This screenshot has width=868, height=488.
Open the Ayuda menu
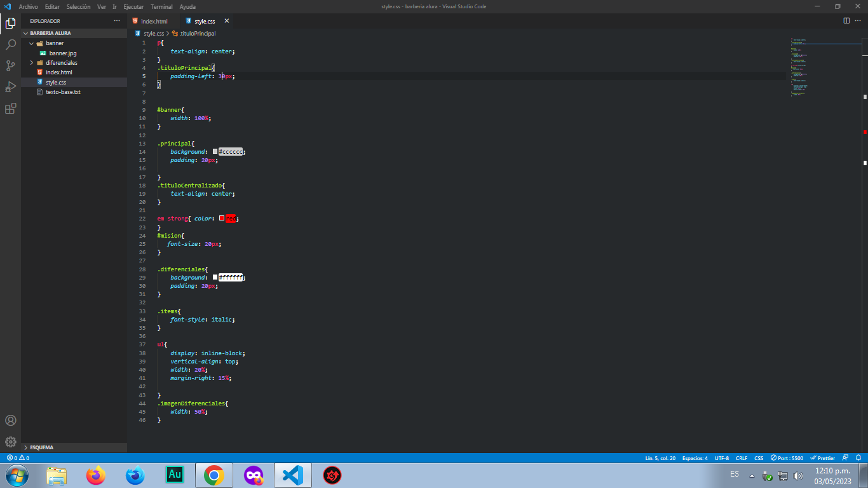coord(187,6)
